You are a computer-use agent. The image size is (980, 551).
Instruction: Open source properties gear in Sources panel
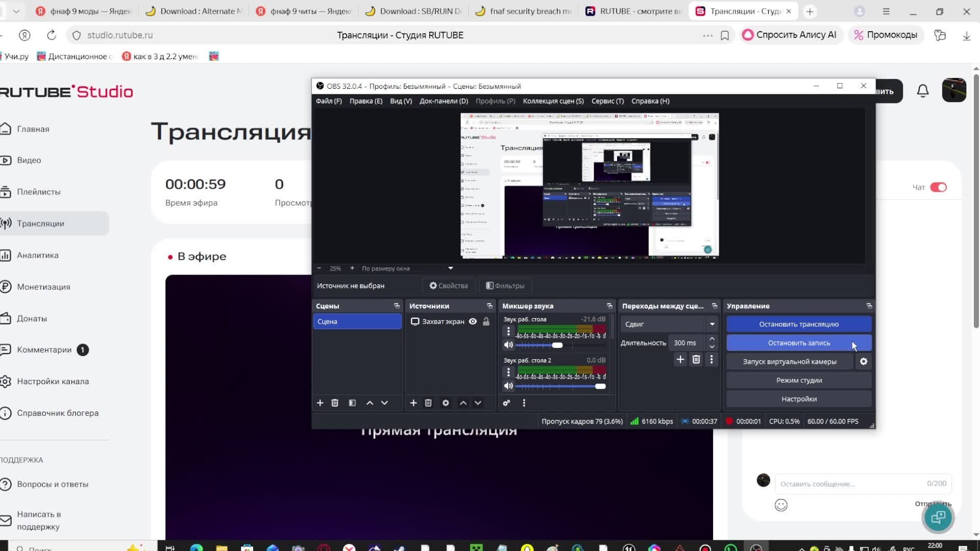pos(446,403)
